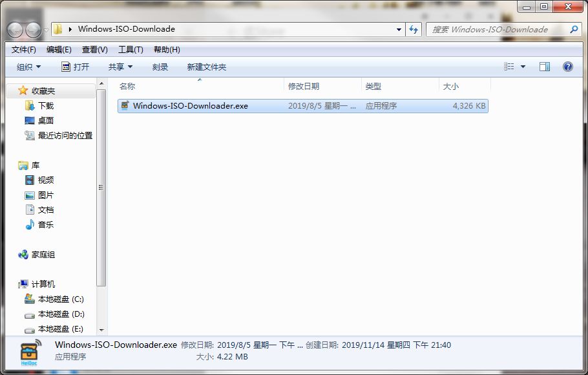Image resolution: width=588 pixels, height=375 pixels.
Task: Click the Back navigation arrow
Action: [x=16, y=30]
